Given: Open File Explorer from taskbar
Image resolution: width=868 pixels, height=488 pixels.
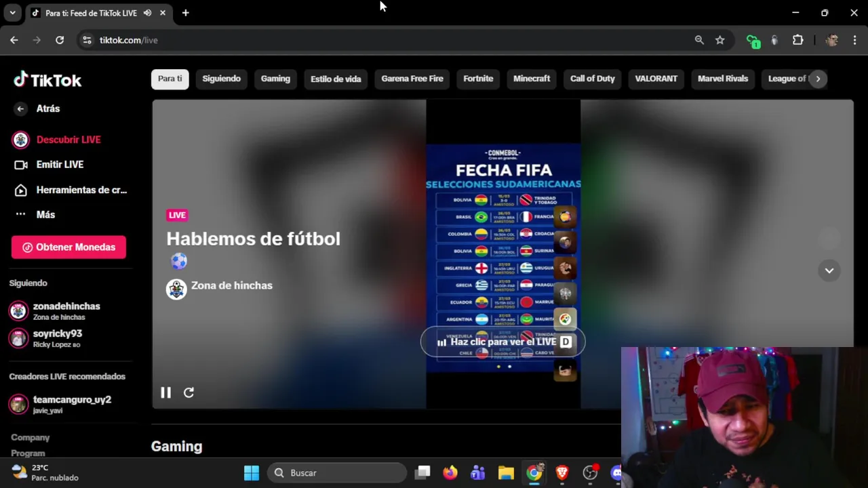Looking at the screenshot, I should tap(506, 473).
